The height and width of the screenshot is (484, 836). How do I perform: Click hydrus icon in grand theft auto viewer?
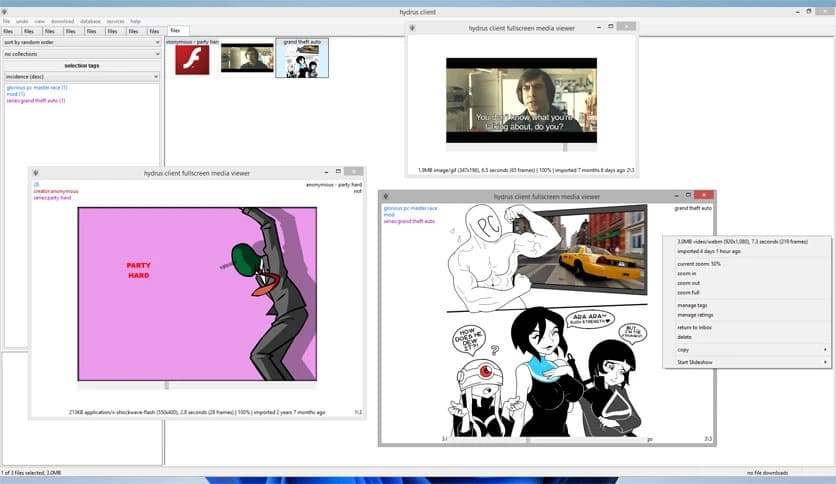pyautogui.click(x=385, y=196)
